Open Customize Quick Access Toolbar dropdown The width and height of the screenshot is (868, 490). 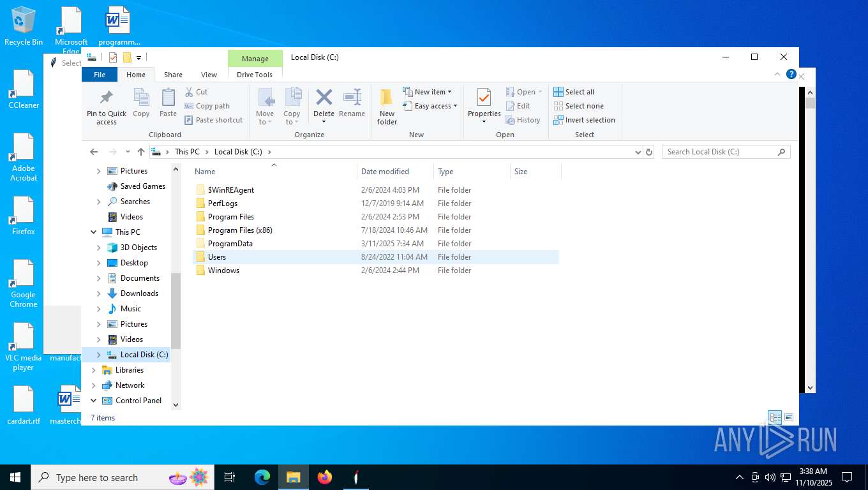click(138, 57)
